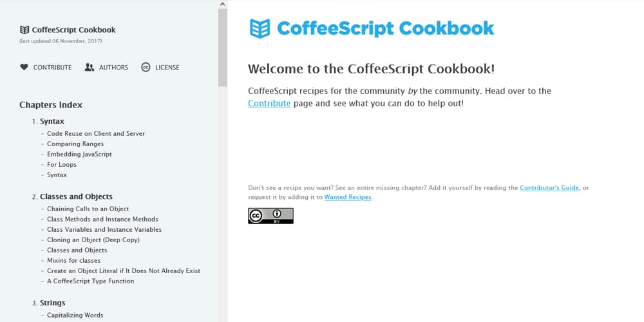Click the last updated 06 November, 2017 text
Image resolution: width=644 pixels, height=322 pixels.
[61, 41]
